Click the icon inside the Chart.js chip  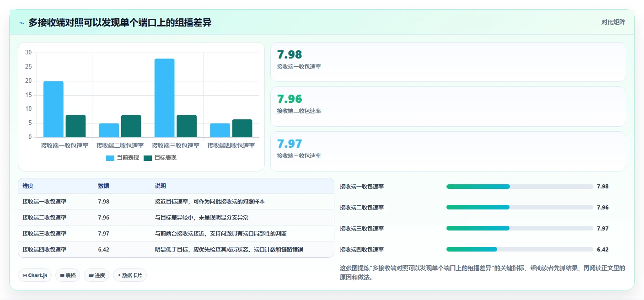(25, 275)
